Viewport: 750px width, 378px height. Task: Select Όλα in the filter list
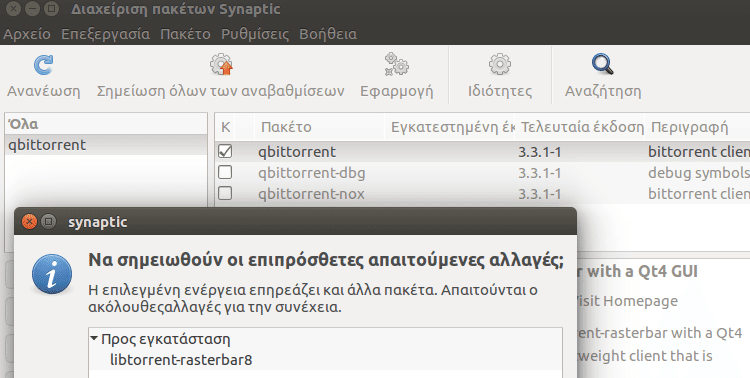pyautogui.click(x=106, y=124)
